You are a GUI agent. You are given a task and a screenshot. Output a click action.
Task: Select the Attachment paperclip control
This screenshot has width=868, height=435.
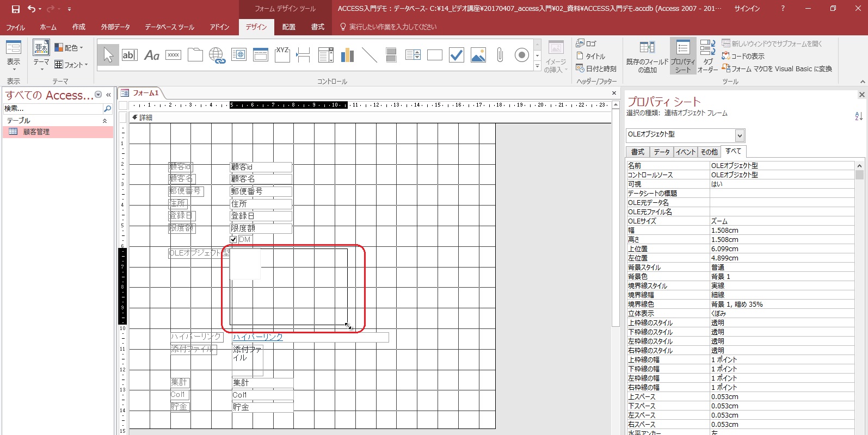[500, 55]
